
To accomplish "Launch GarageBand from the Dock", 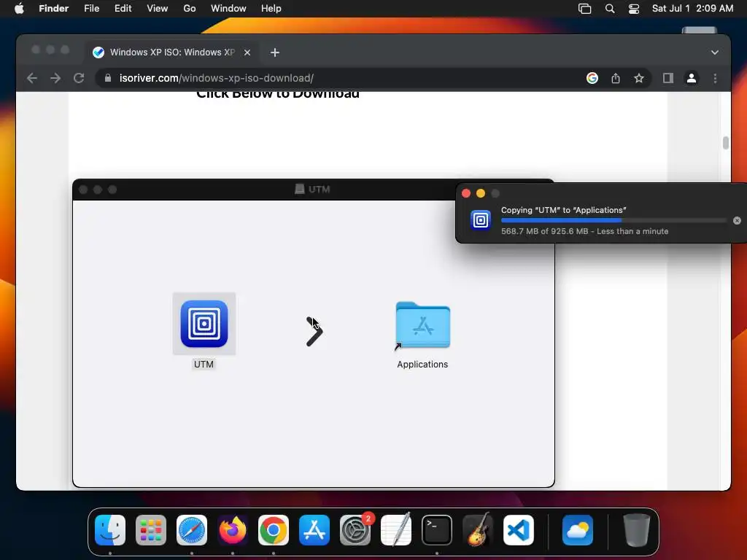I will [x=478, y=530].
